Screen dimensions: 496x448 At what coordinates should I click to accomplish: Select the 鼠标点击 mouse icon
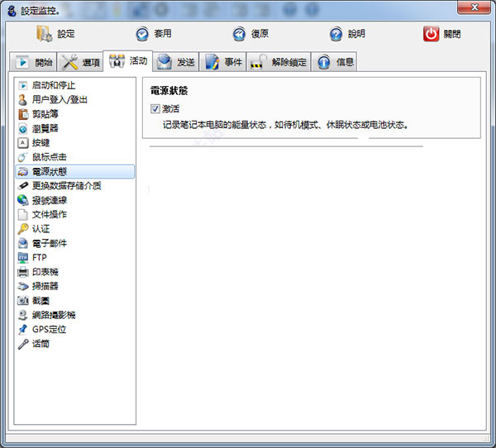click(x=23, y=157)
